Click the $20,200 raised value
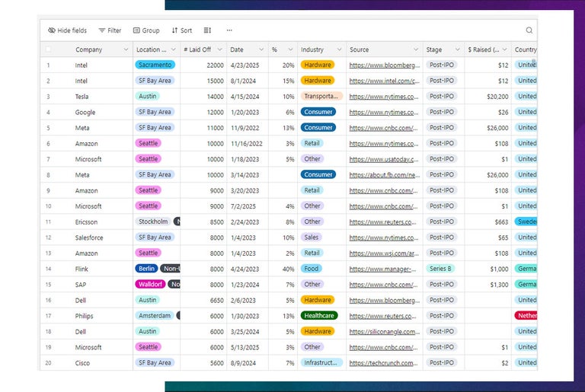The height and width of the screenshot is (392, 585). pyautogui.click(x=497, y=96)
